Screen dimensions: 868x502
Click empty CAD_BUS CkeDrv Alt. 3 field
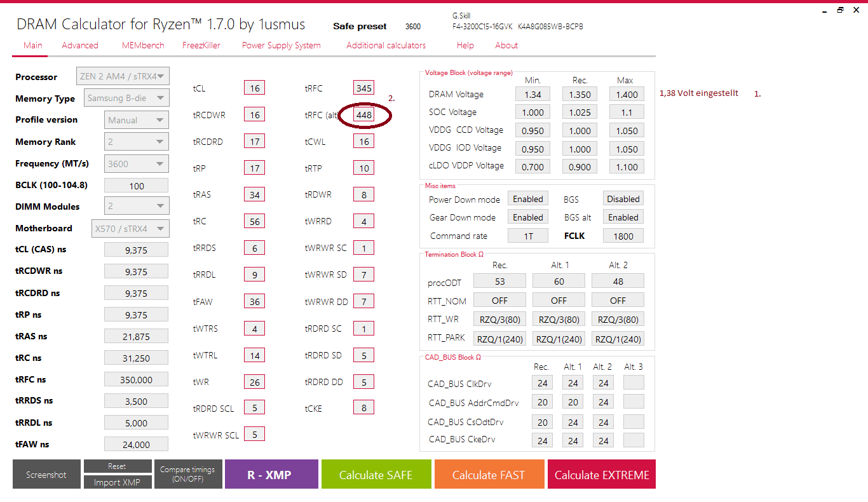click(x=634, y=440)
